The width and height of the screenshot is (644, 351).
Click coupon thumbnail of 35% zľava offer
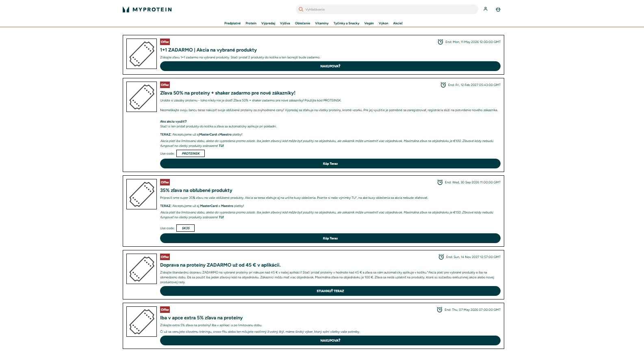[x=141, y=194]
